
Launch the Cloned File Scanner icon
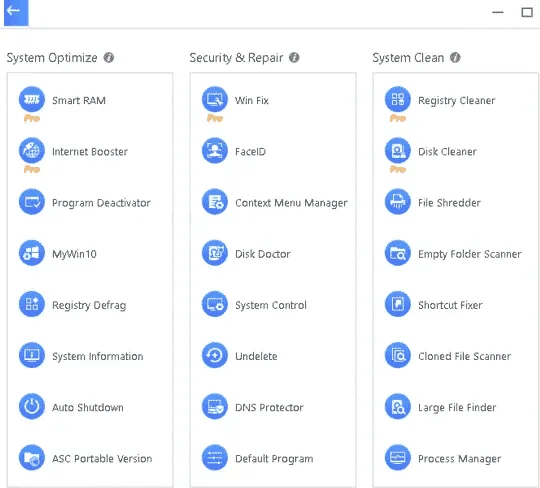(x=398, y=355)
